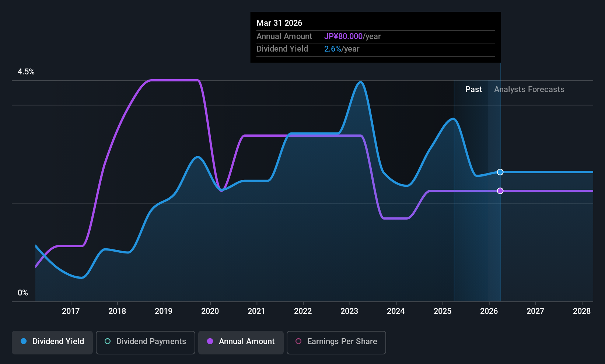Click the 2017 x-axis label
Viewport: 605px width, 364px height.
71,311
